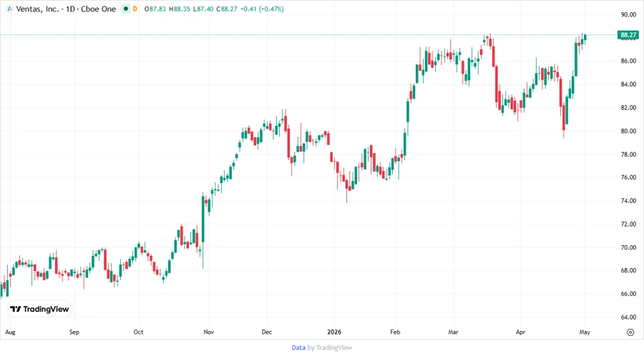Click the 68.00 price axis label
644x356 pixels.
point(628,271)
